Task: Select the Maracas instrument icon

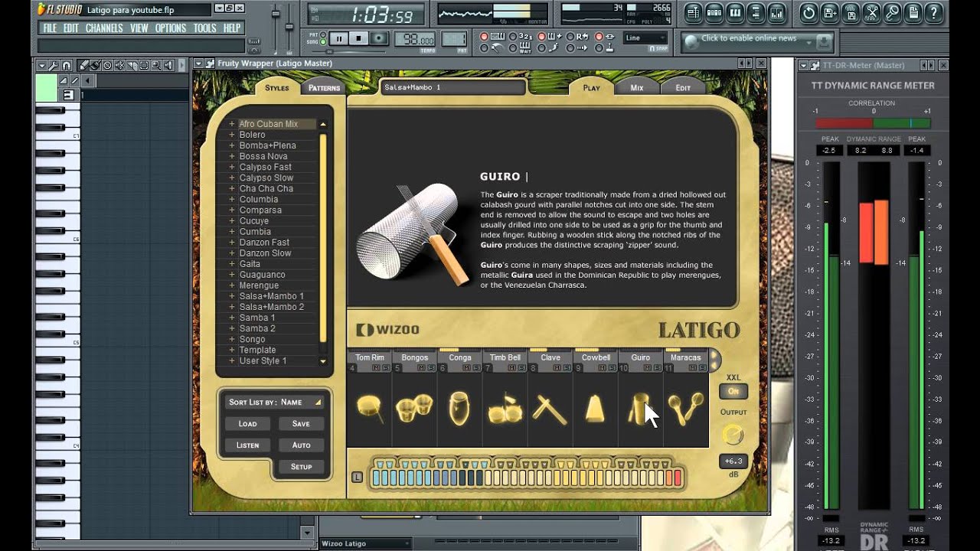Action: coord(685,409)
